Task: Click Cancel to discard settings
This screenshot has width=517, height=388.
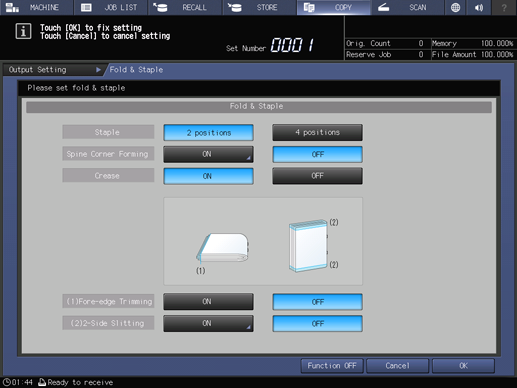Action: coord(397,366)
